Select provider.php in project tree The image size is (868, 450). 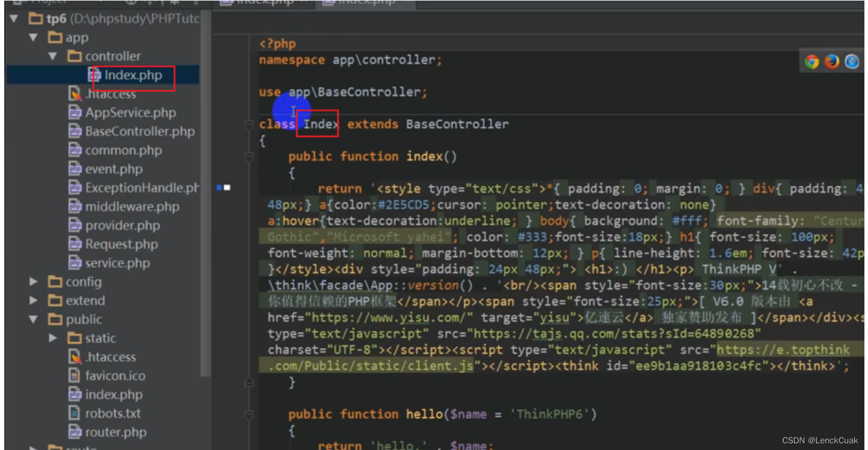click(123, 225)
